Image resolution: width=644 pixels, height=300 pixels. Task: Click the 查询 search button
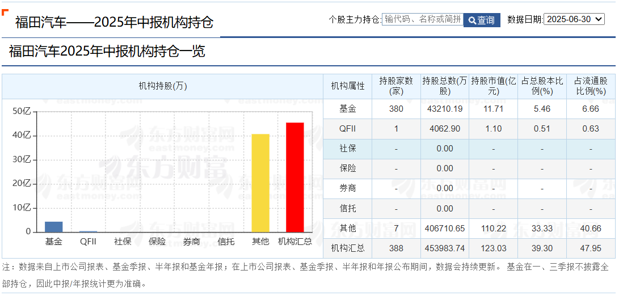(x=482, y=20)
